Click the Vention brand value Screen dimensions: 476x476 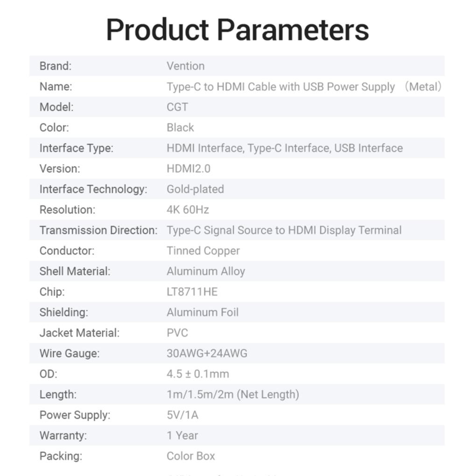coord(185,66)
